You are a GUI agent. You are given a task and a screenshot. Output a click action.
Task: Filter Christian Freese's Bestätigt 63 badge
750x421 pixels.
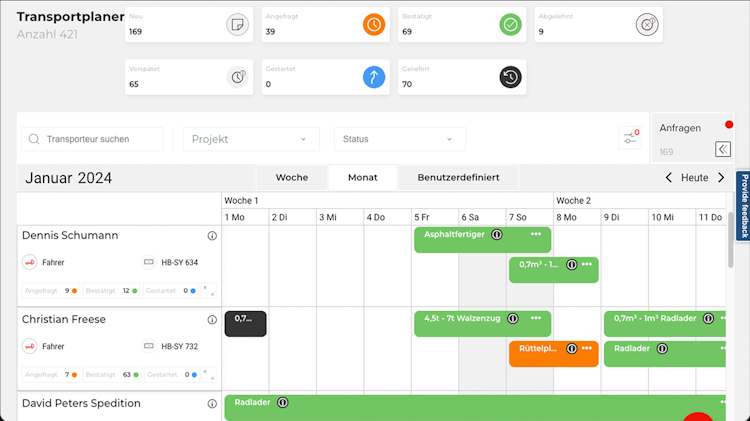pos(112,375)
